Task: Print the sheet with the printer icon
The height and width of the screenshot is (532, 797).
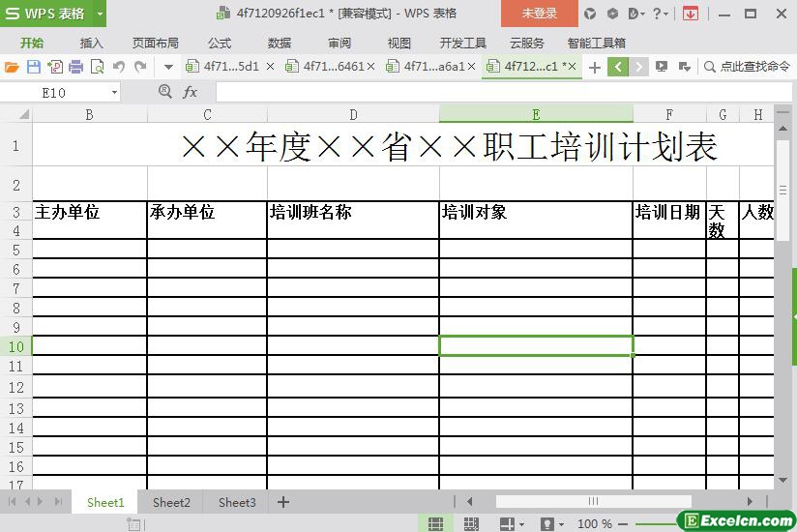Action: 75,67
